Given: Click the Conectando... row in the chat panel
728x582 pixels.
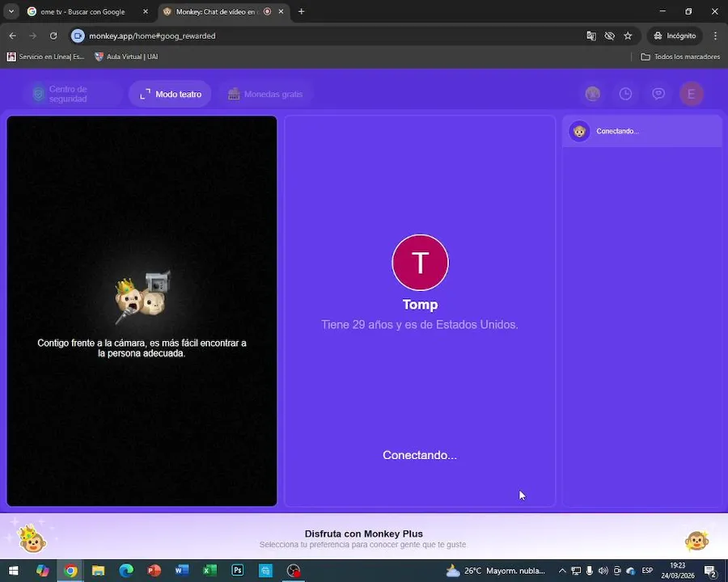Looking at the screenshot, I should click(642, 131).
